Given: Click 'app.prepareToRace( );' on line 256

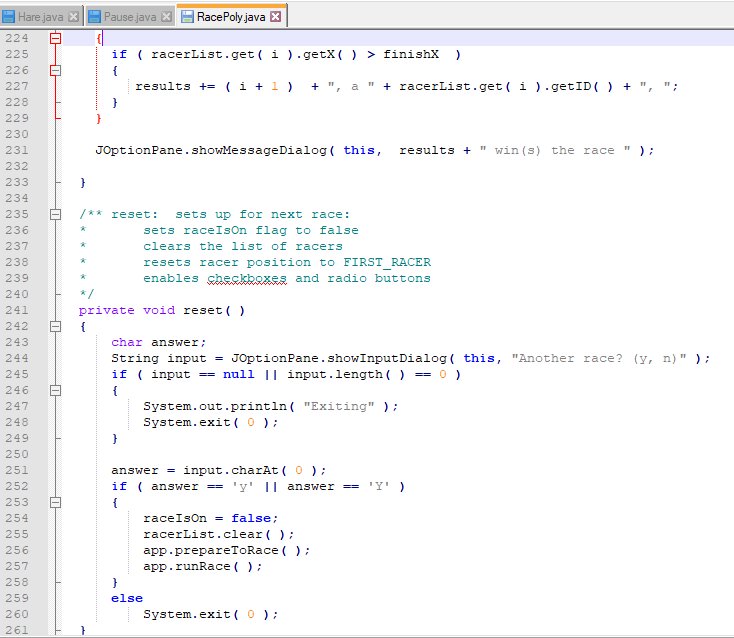Looking at the screenshot, I should pyautogui.click(x=227, y=550).
